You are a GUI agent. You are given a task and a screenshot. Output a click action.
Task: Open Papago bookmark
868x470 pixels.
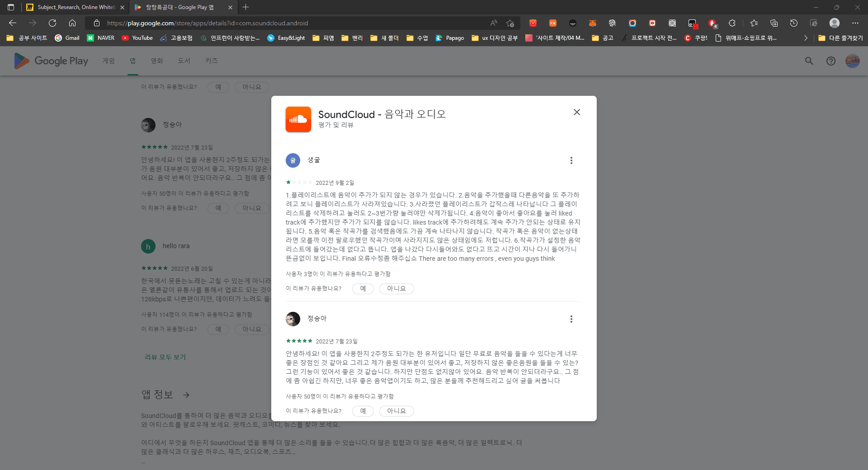point(450,38)
